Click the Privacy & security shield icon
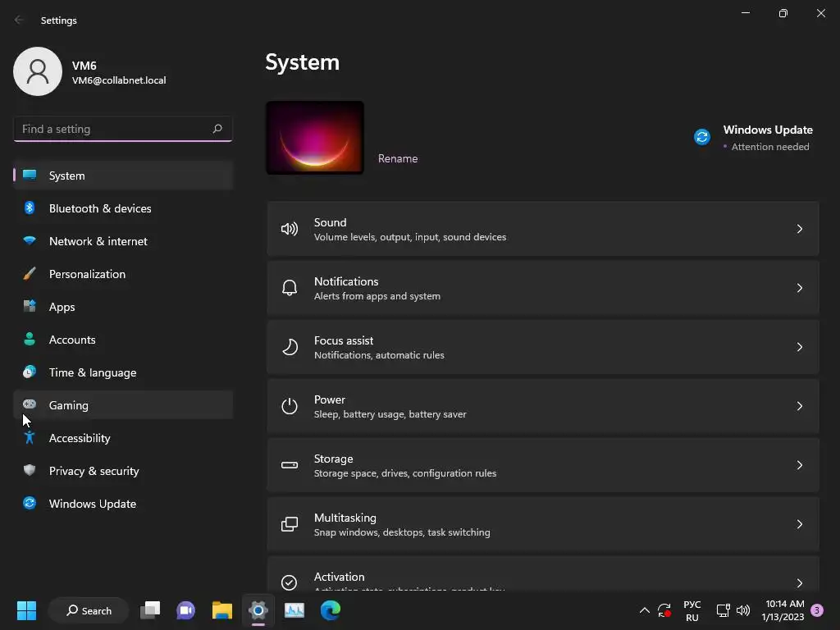Screen dimensions: 840x630 coord(30,470)
